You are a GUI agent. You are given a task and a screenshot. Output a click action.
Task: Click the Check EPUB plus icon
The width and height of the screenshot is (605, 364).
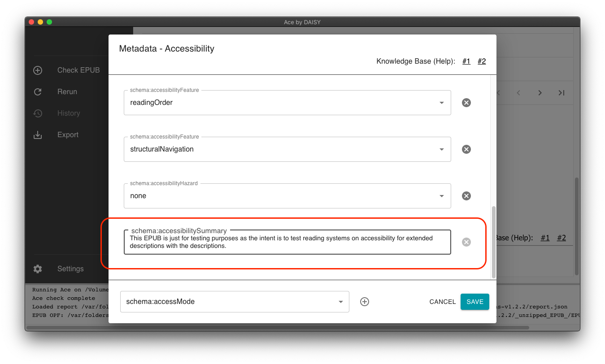(38, 70)
